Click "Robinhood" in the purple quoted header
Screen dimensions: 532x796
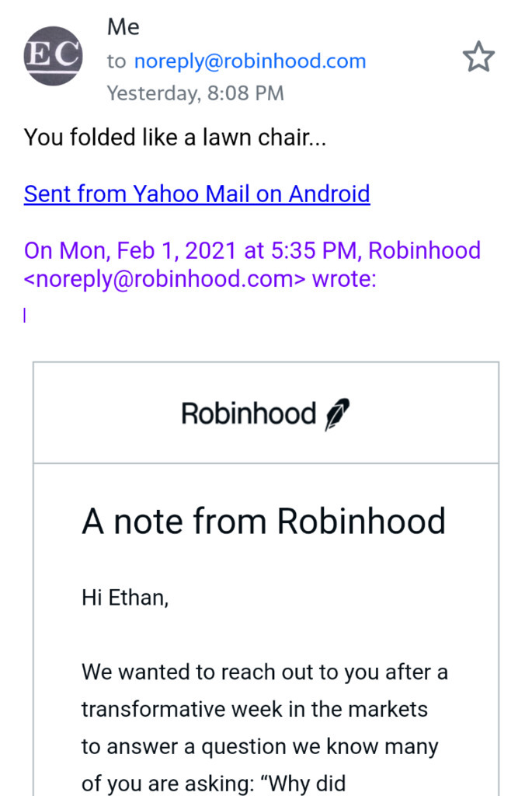424,250
